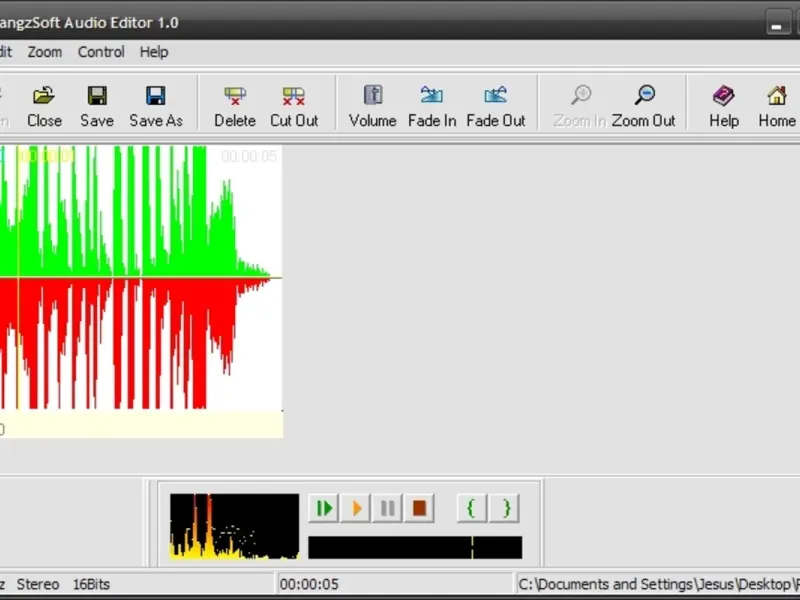Start playback with orange play button

point(356,508)
